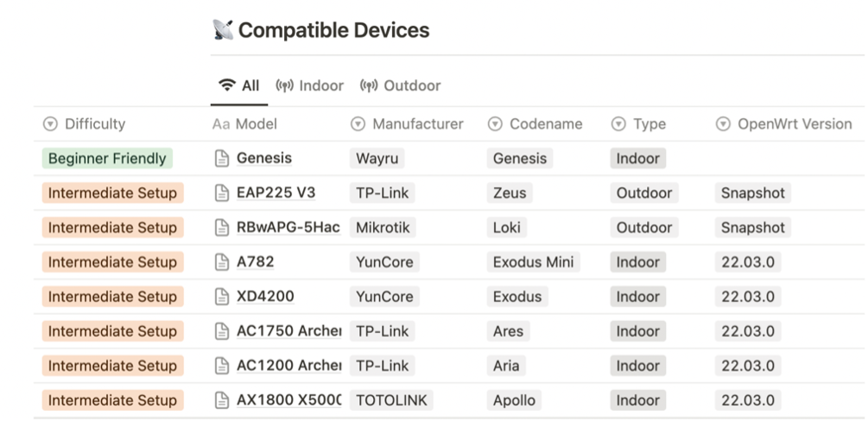Click the satellite dish icon beside Compatible Devices
Screen dimensions: 868x421
click(x=223, y=30)
